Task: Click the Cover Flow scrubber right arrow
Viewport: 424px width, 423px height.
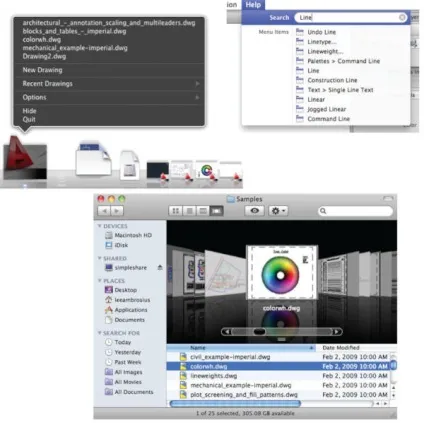Action: point(337,332)
